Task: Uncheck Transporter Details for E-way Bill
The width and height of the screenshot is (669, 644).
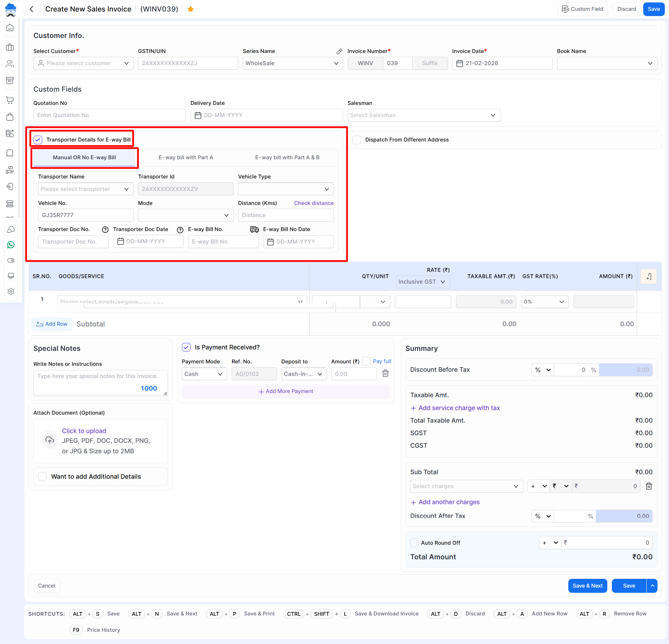Action: coord(38,140)
